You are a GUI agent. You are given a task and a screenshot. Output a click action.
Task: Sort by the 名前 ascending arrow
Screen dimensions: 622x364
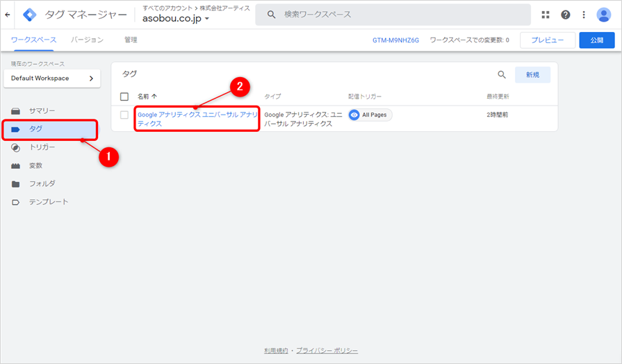[x=154, y=97]
